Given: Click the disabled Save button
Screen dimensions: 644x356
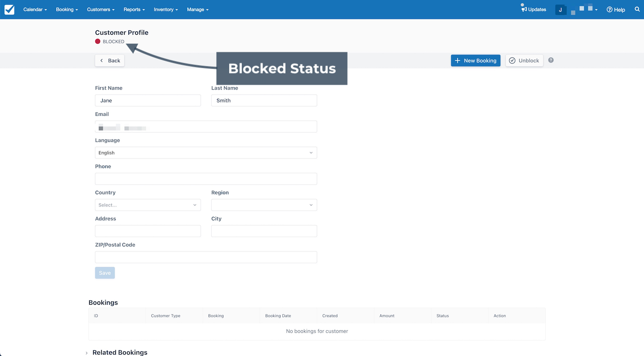Looking at the screenshot, I should pos(105,273).
